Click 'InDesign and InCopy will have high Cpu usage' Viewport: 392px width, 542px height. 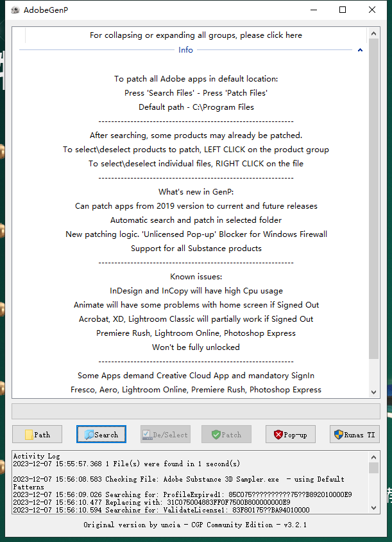(196, 291)
